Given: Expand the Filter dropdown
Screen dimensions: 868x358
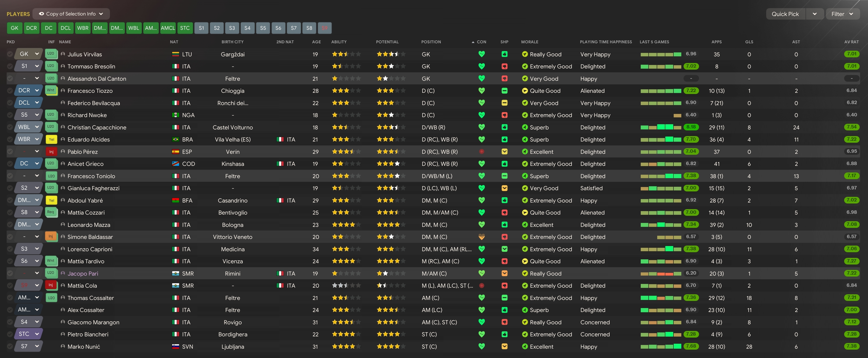Looking at the screenshot, I should click(842, 14).
